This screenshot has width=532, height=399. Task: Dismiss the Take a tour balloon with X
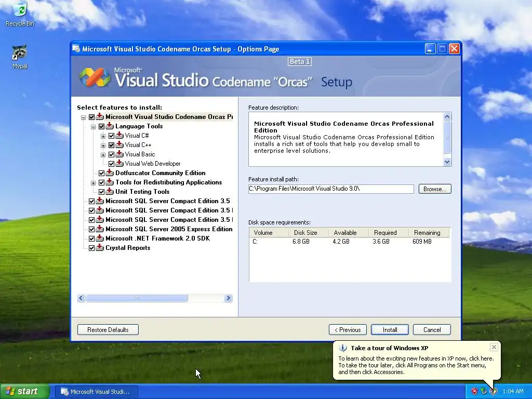[x=494, y=347]
